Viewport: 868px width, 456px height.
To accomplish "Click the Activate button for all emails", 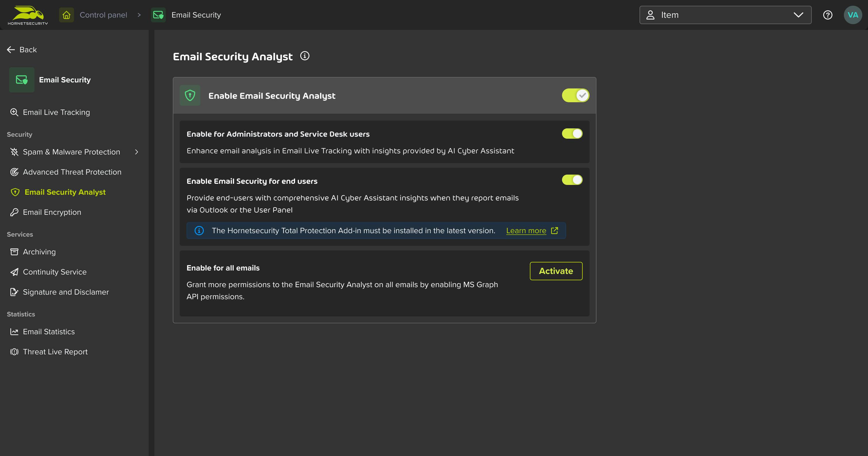I will [556, 270].
